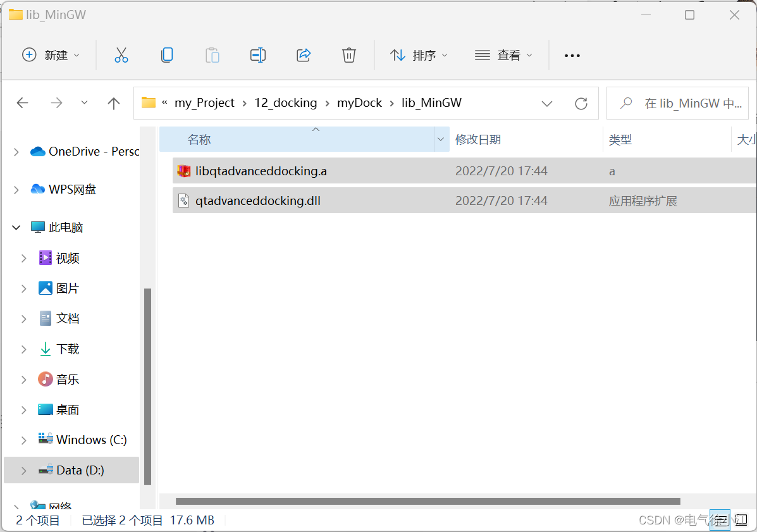Click the Paste icon in the toolbar
The height and width of the screenshot is (532, 757).
coord(212,55)
